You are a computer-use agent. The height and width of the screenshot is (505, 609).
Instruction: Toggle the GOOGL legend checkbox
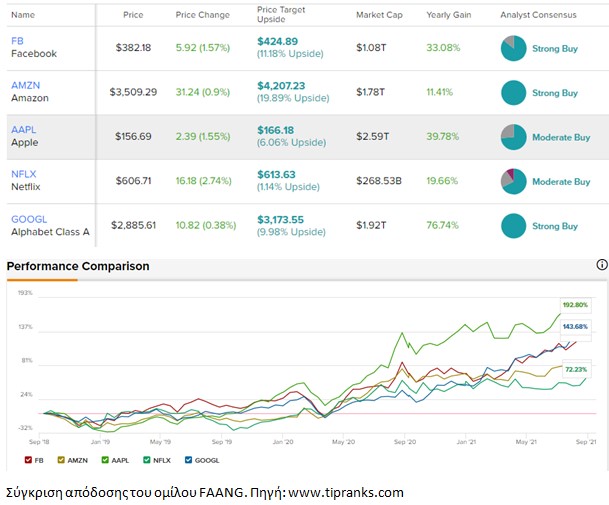pos(188,460)
